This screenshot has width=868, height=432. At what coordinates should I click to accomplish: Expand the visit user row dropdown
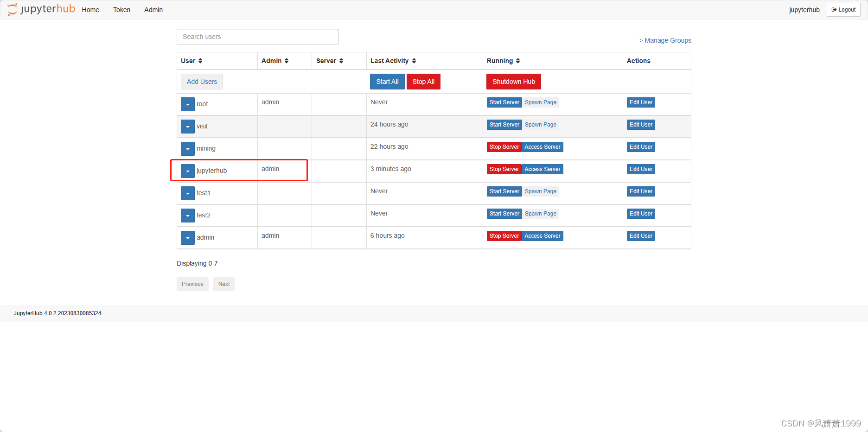pyautogui.click(x=188, y=127)
